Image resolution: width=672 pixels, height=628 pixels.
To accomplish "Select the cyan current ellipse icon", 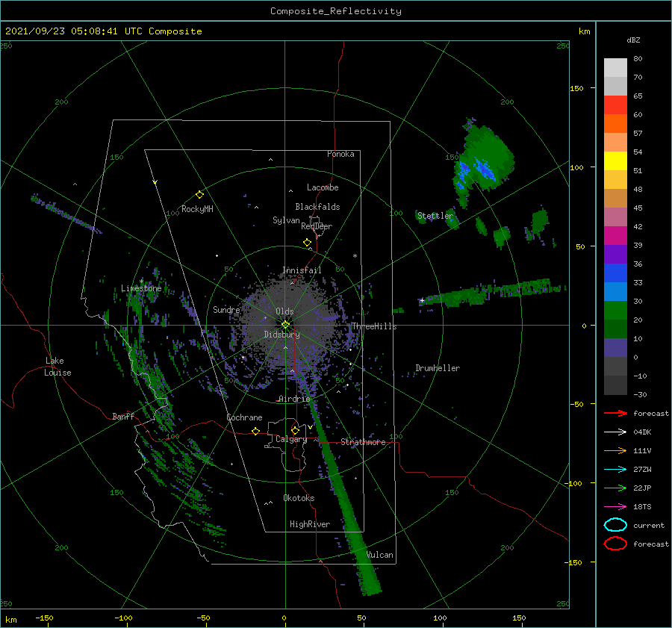I will point(615,525).
